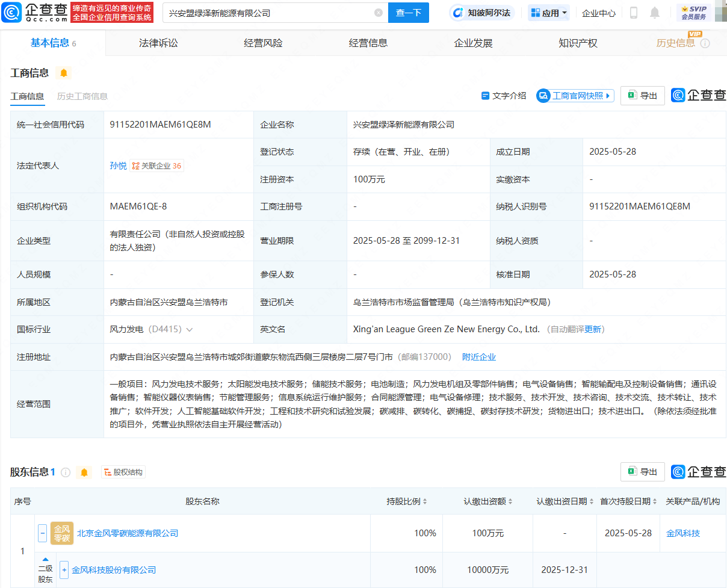Click the 企业类型 value 有限责任公司
Screen dimensions: 727x588
point(177,241)
